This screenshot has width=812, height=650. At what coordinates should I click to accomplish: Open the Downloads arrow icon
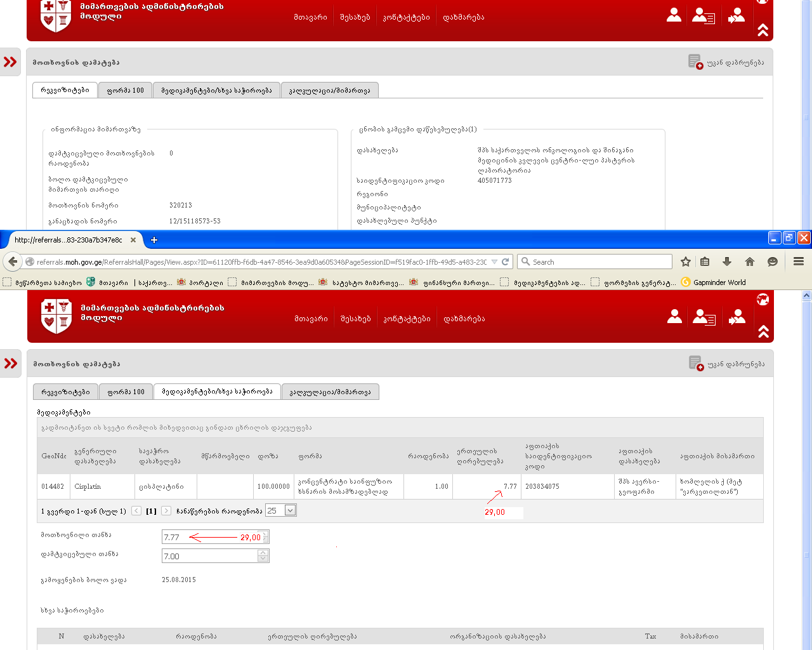coord(727,262)
